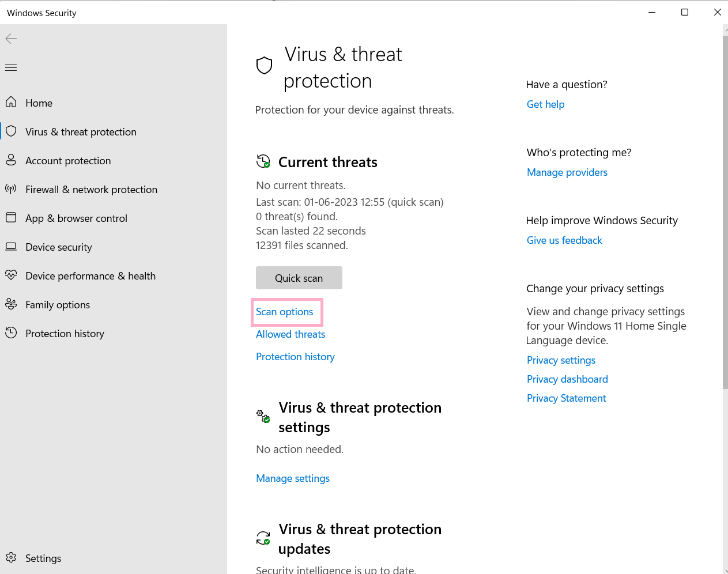Open the Scan options link
The width and height of the screenshot is (728, 574).
pos(285,312)
